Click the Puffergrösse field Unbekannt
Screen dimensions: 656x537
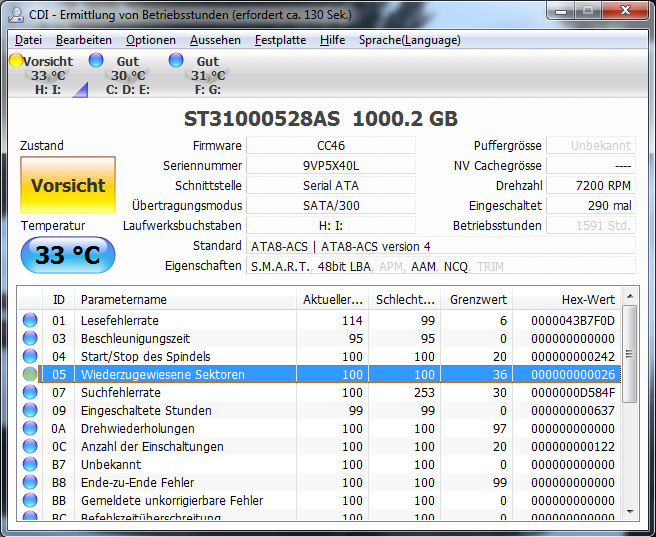coord(591,146)
